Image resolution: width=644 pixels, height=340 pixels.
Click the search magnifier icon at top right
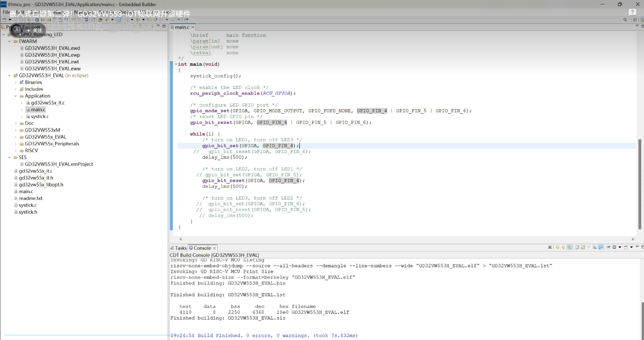click(x=625, y=20)
